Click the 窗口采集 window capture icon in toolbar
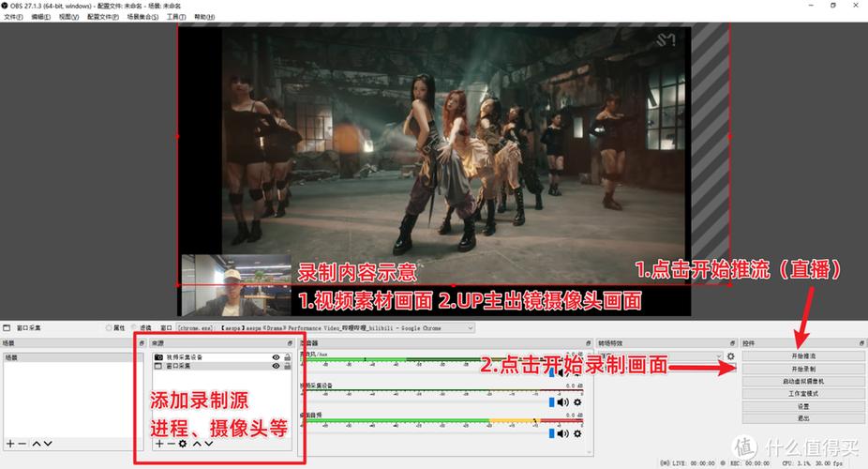The image size is (868, 469). 7,327
